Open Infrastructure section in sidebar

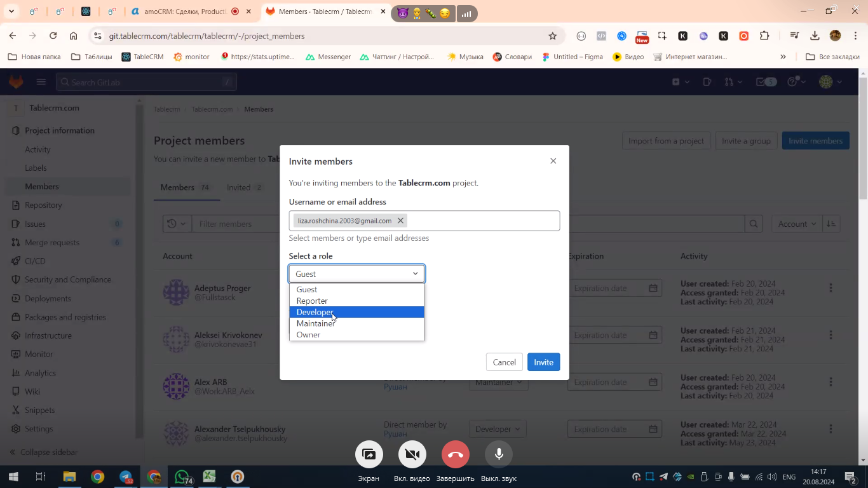(x=48, y=335)
